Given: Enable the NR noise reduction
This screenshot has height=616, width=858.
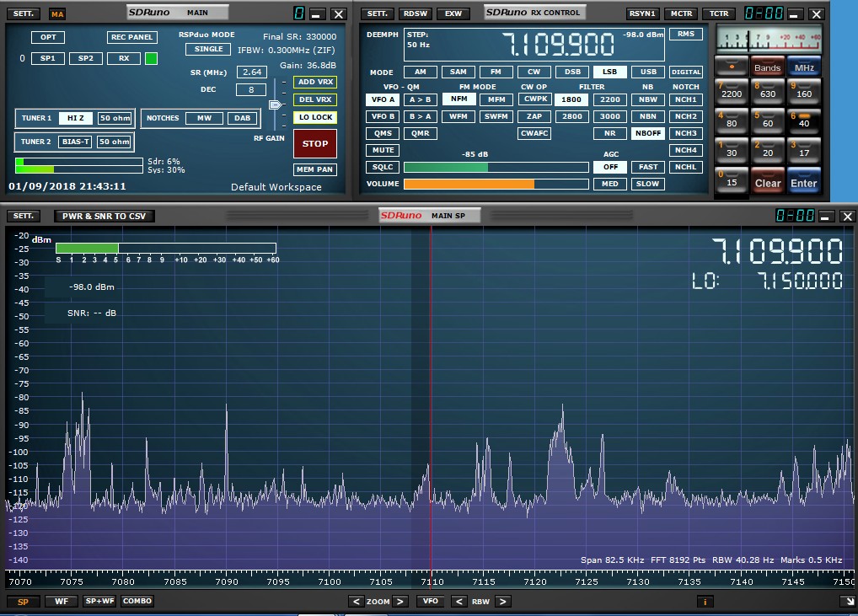Looking at the screenshot, I should (609, 133).
